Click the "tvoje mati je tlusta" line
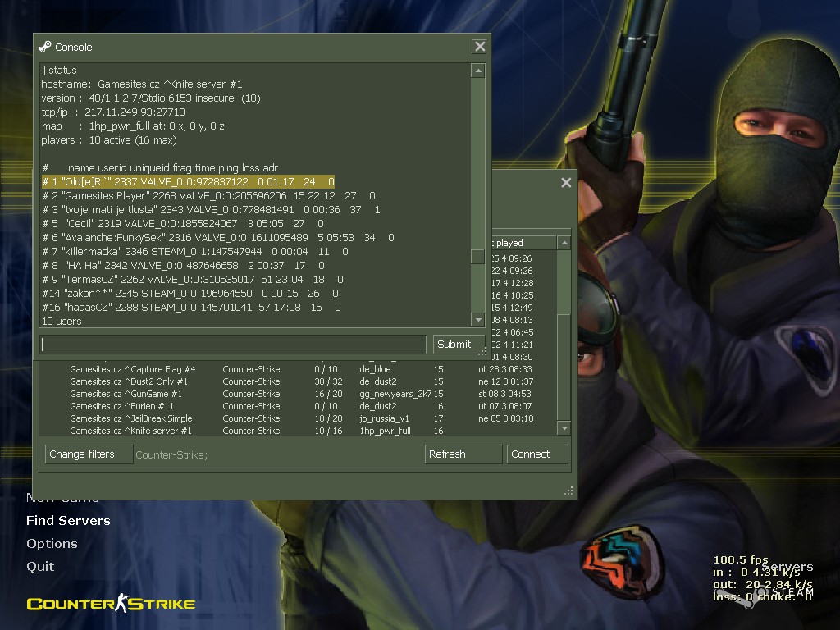840x630 pixels. tap(211, 209)
